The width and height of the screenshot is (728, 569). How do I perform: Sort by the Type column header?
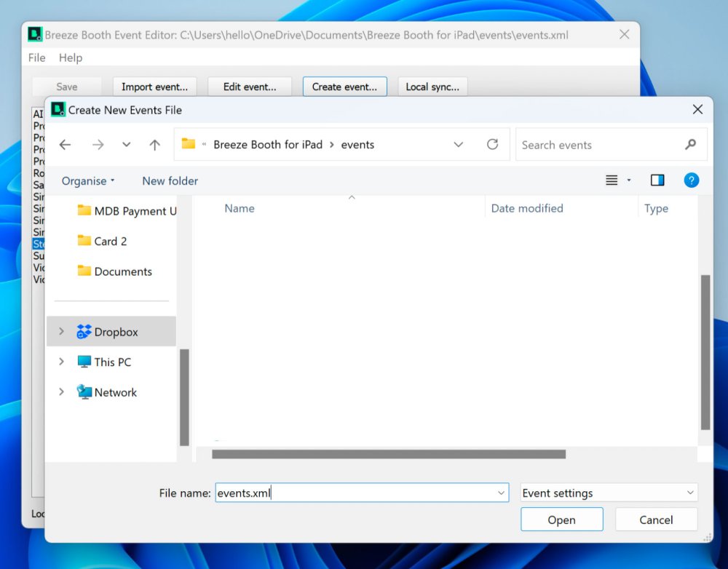[x=656, y=208]
